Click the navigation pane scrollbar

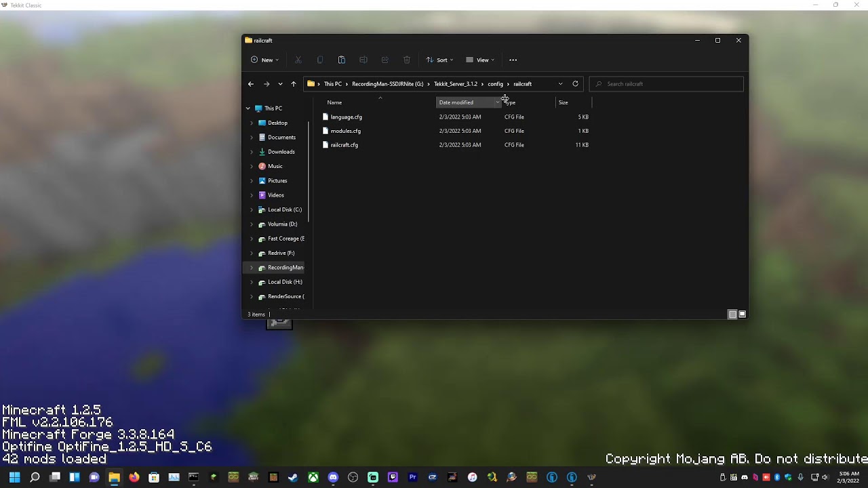309,173
